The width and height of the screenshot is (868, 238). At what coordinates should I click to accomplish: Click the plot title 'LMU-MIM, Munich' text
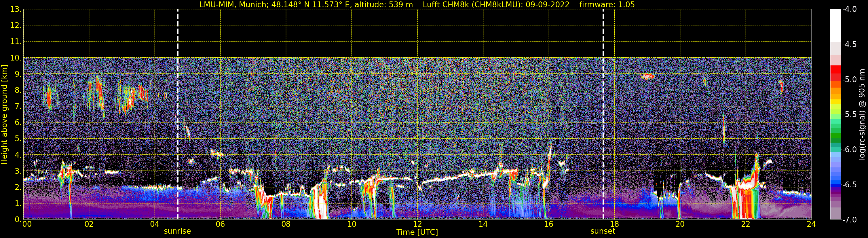[x=233, y=5]
